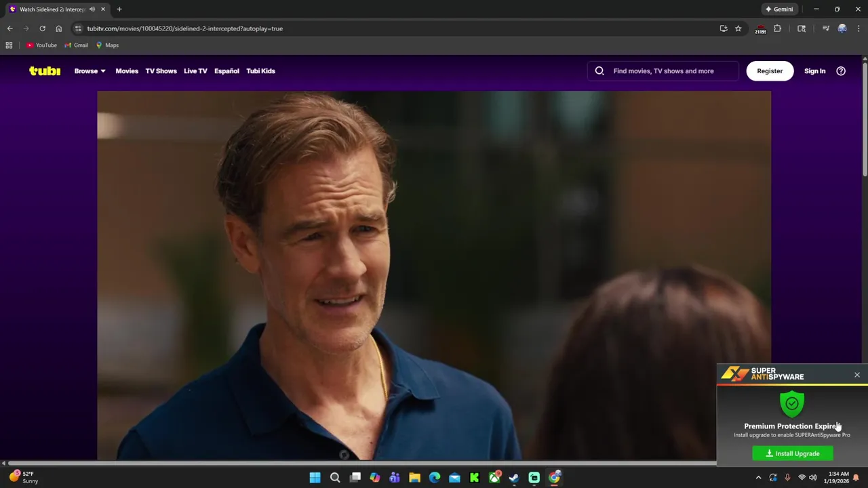The height and width of the screenshot is (488, 868).
Task: Open Windows taskbar search
Action: coord(335,478)
